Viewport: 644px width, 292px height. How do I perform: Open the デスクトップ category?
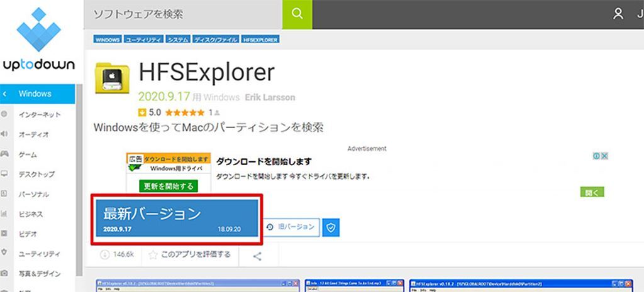36,174
